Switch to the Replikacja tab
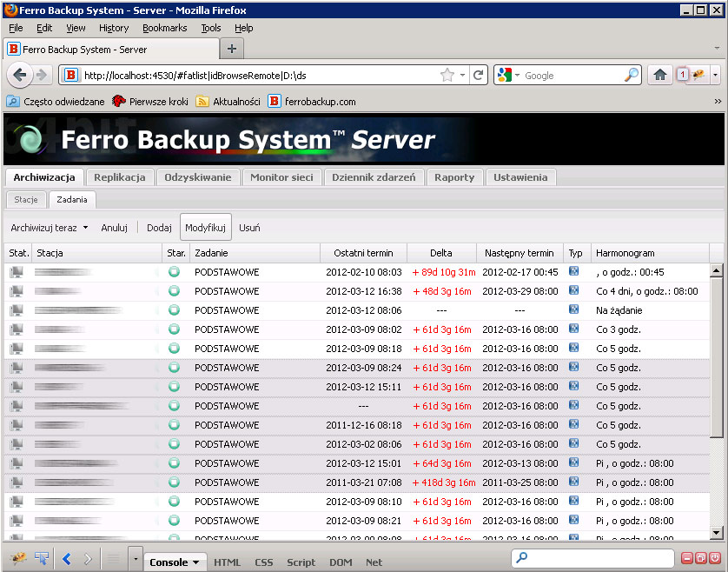The height and width of the screenshot is (572, 728). click(x=120, y=177)
